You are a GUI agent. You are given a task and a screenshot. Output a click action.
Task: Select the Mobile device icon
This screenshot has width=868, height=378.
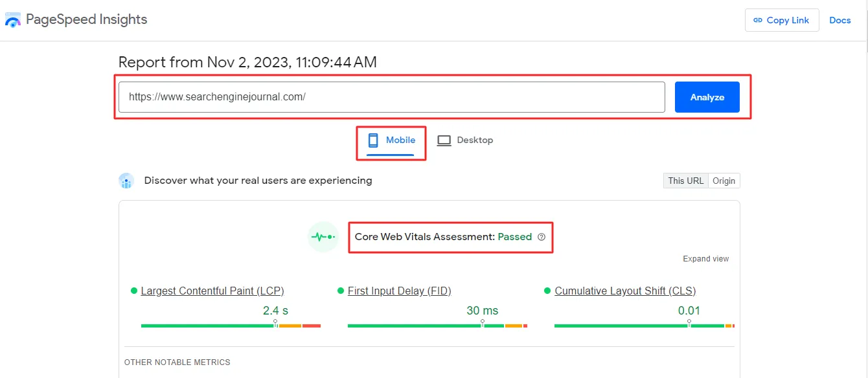372,140
